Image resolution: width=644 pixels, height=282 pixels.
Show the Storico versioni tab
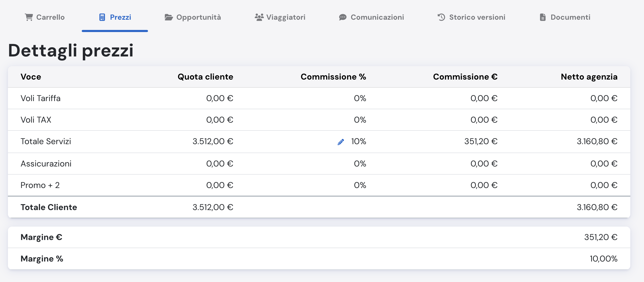pyautogui.click(x=471, y=17)
